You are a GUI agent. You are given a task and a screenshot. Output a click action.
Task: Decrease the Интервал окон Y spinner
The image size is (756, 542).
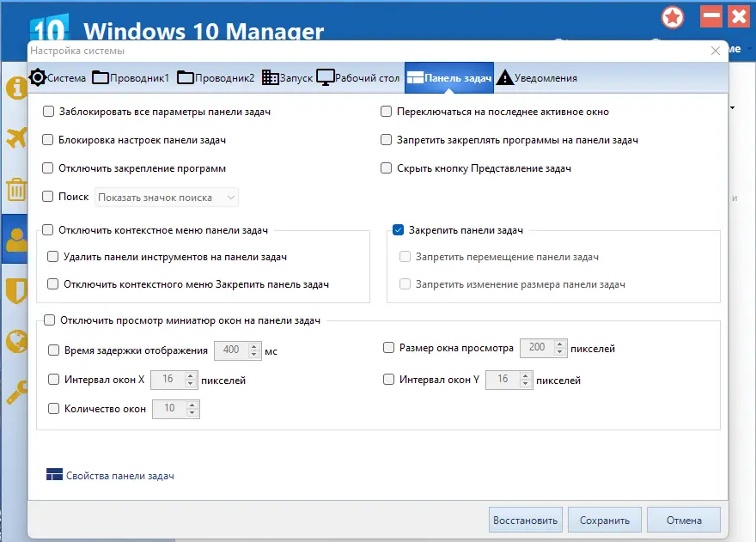(x=526, y=384)
